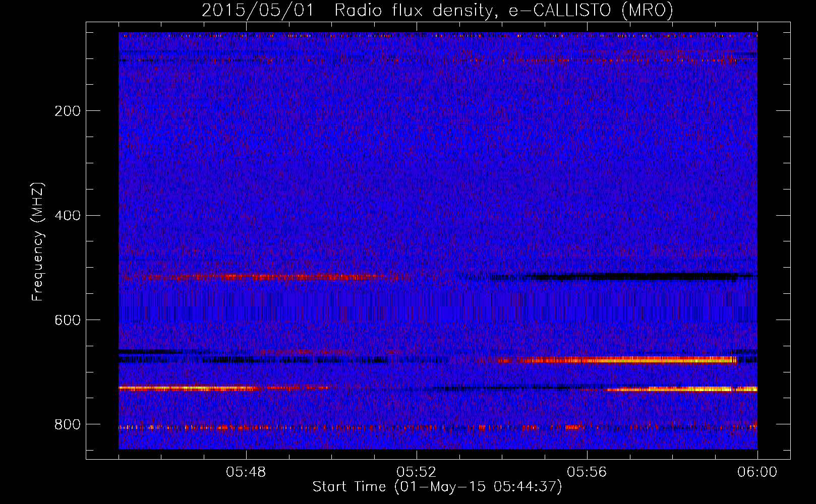Click the 400 frequency tick label
The image size is (816, 504).
coord(68,216)
